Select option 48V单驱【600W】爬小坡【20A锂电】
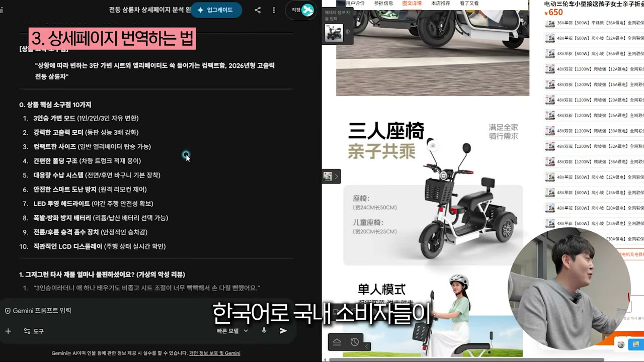 pyautogui.click(x=594, y=208)
